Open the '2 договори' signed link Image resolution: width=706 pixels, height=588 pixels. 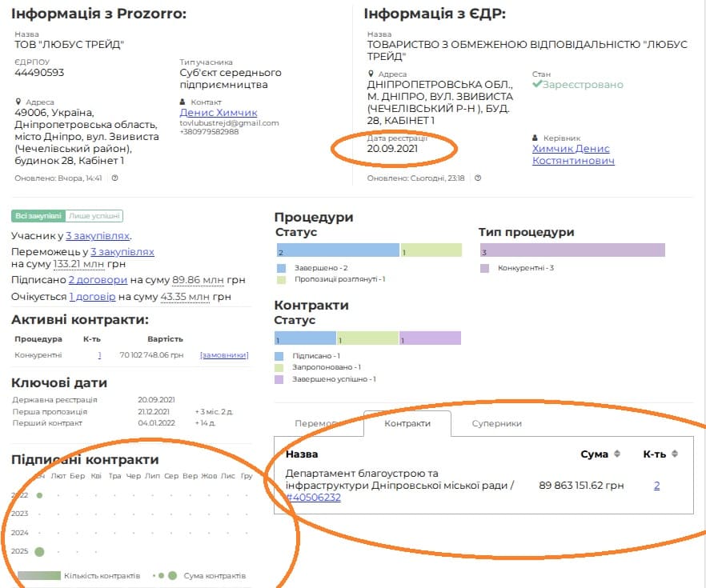98,280
